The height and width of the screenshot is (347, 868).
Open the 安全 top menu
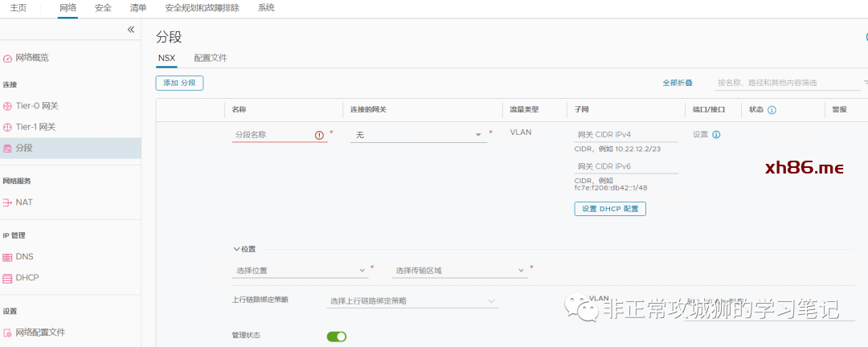coord(103,8)
